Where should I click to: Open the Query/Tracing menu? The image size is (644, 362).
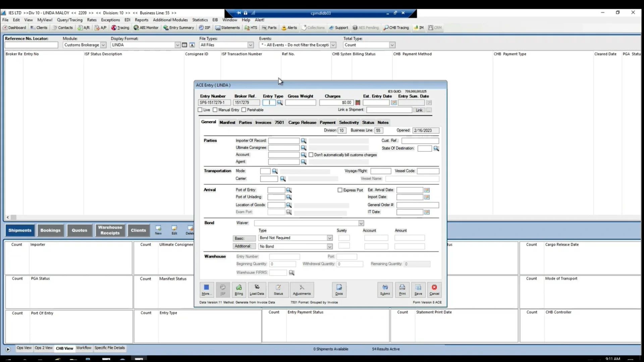coord(70,20)
